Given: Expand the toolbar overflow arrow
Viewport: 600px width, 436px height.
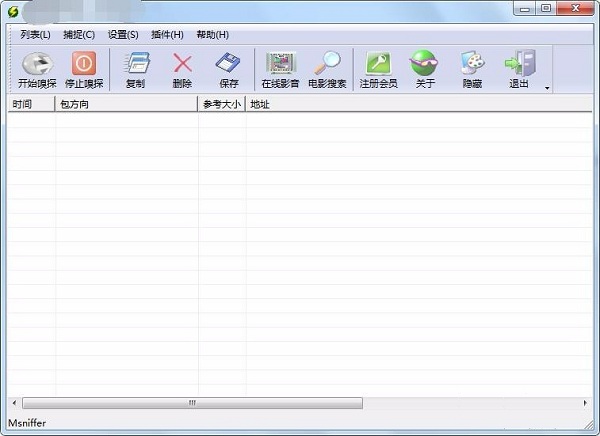Looking at the screenshot, I should (x=547, y=88).
